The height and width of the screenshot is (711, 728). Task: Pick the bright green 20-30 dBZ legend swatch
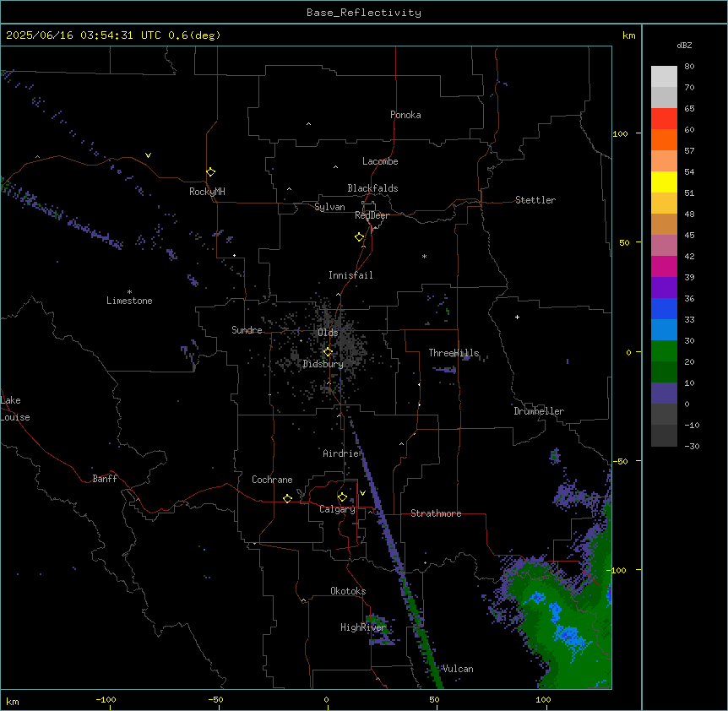[664, 351]
